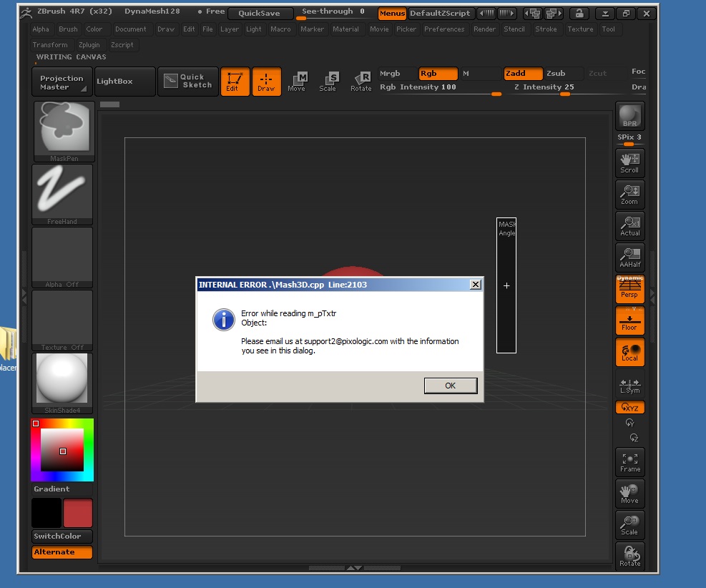The width and height of the screenshot is (706, 588).
Task: Toggle Draw mode button
Action: point(266,82)
